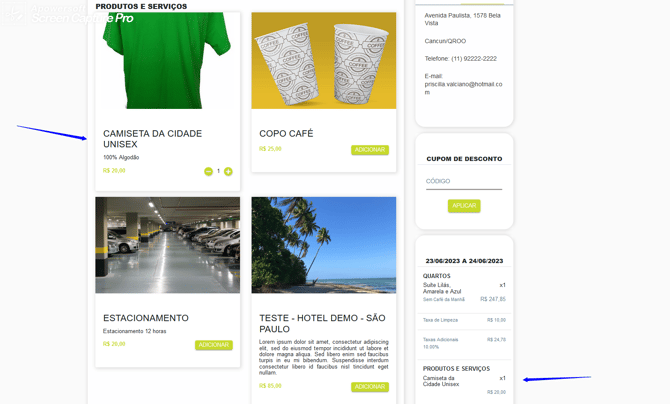
Task: Select Suíte Lilás room in order summary
Action: coord(442,288)
